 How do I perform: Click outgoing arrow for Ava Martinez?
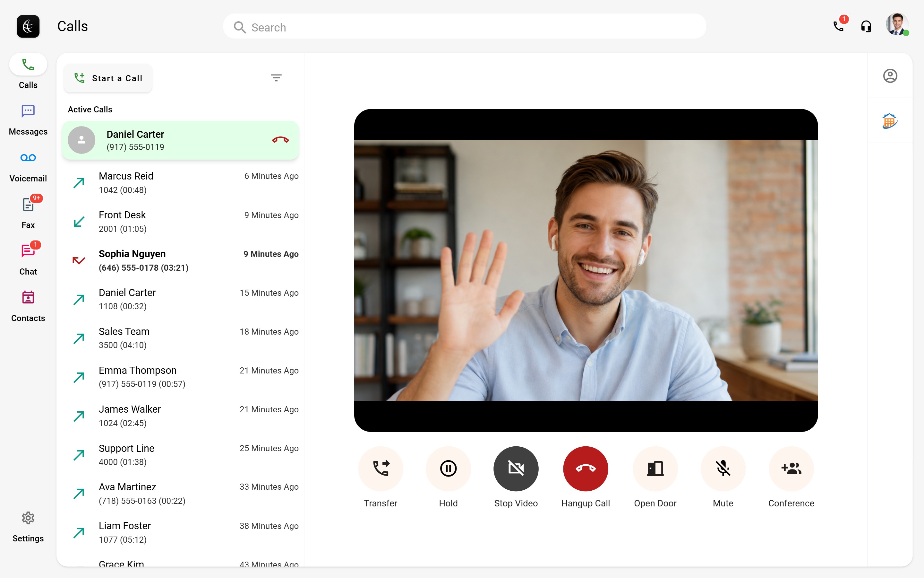79,494
